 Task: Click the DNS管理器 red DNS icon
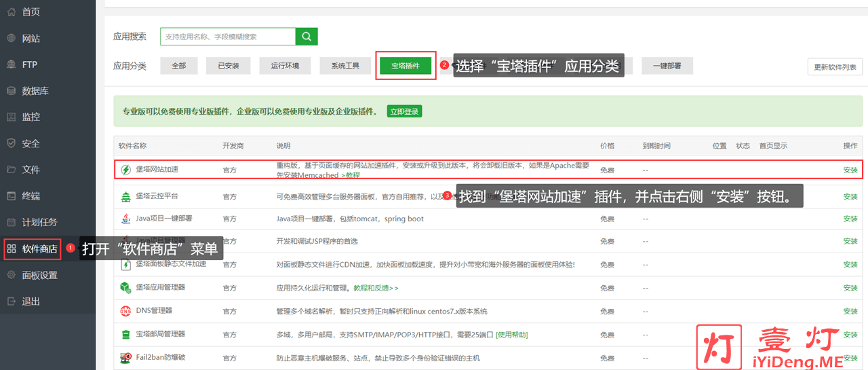[125, 311]
